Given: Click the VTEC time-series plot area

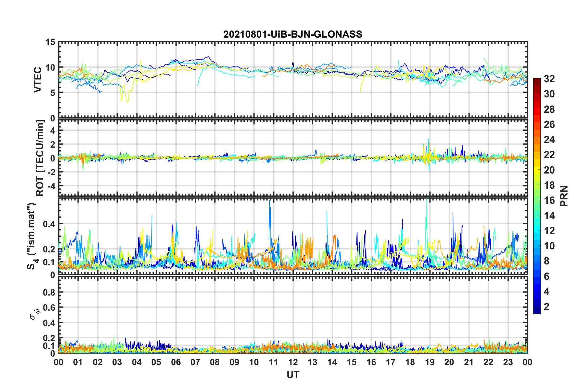Looking at the screenshot, I should pyautogui.click(x=293, y=80).
